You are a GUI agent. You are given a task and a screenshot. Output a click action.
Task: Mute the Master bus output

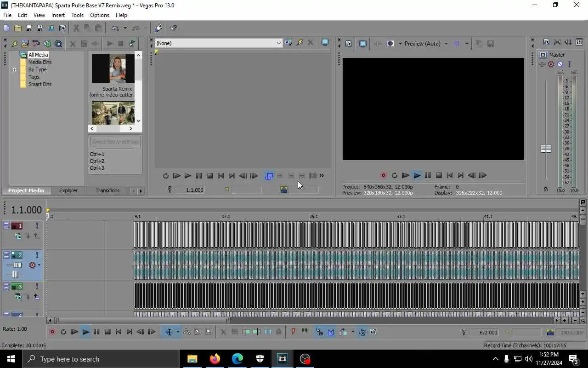(560, 64)
